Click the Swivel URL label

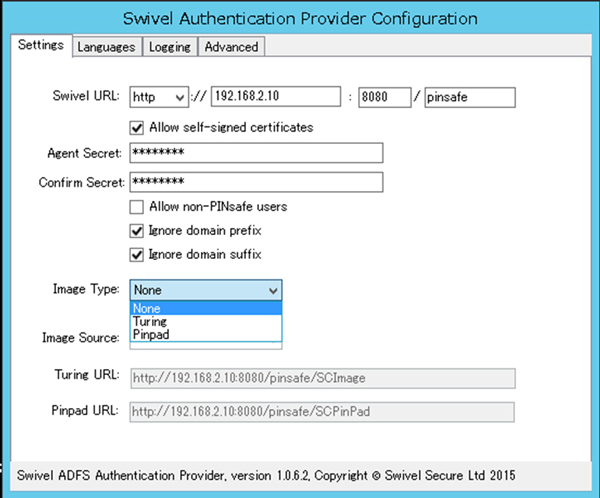[86, 96]
